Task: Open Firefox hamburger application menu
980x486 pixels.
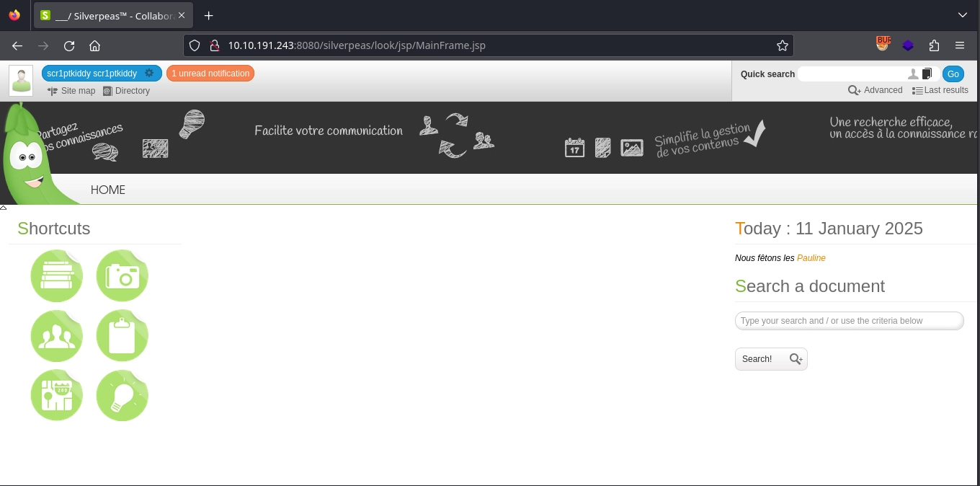Action: pyautogui.click(x=960, y=45)
